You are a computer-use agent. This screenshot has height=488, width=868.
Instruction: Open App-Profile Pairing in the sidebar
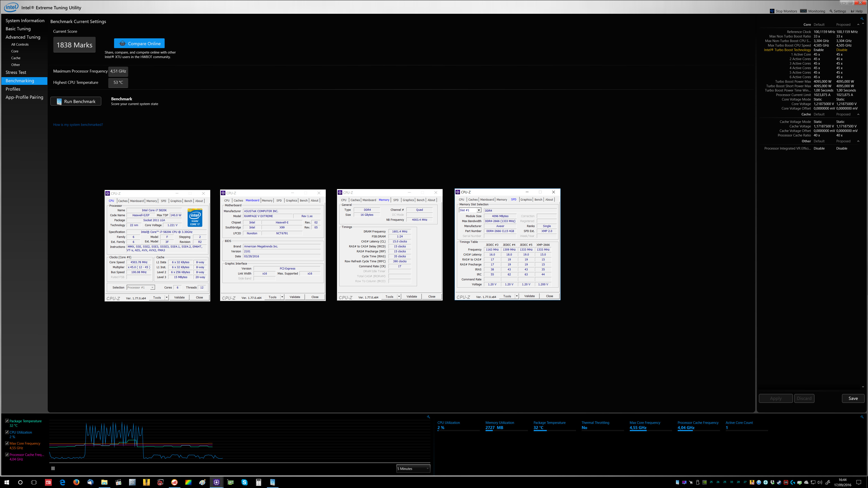(x=24, y=97)
